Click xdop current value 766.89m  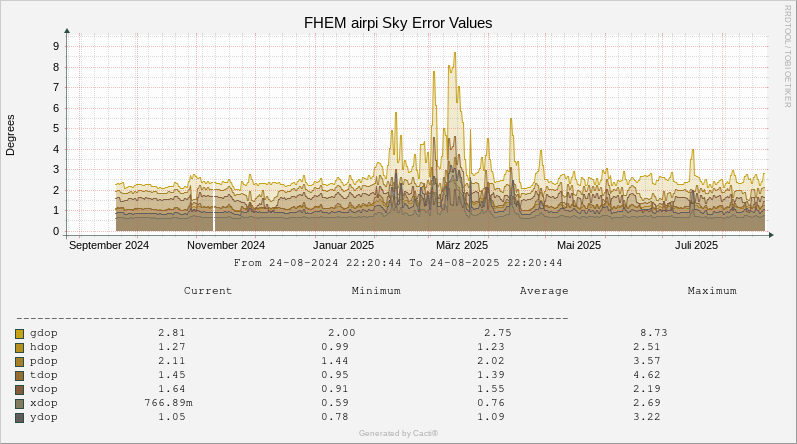coord(169,403)
